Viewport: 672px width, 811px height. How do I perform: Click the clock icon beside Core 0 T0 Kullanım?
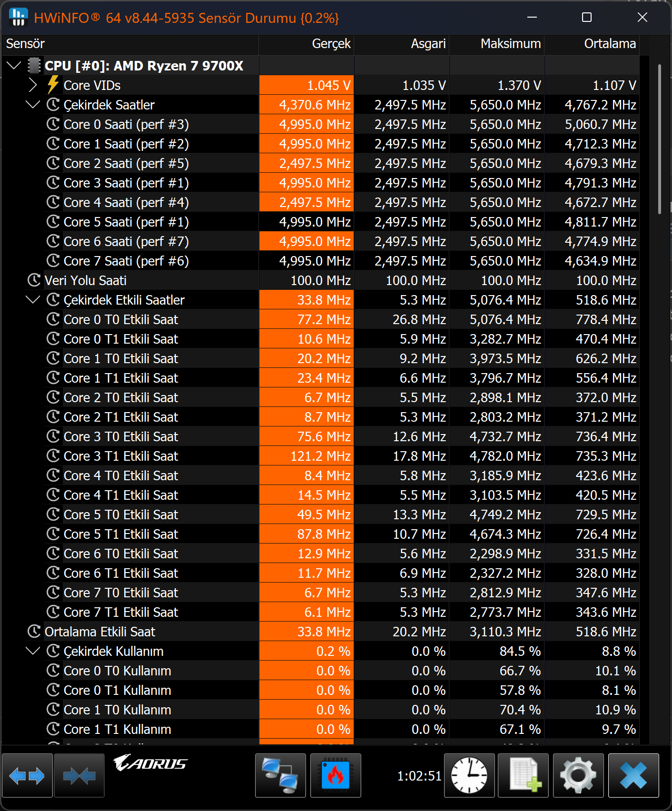click(x=53, y=671)
